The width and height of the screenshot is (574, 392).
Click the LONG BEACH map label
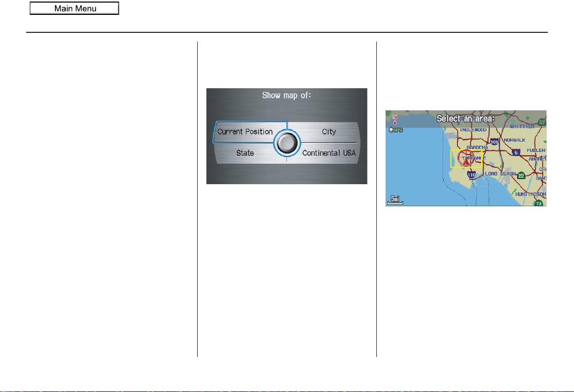tap(501, 174)
